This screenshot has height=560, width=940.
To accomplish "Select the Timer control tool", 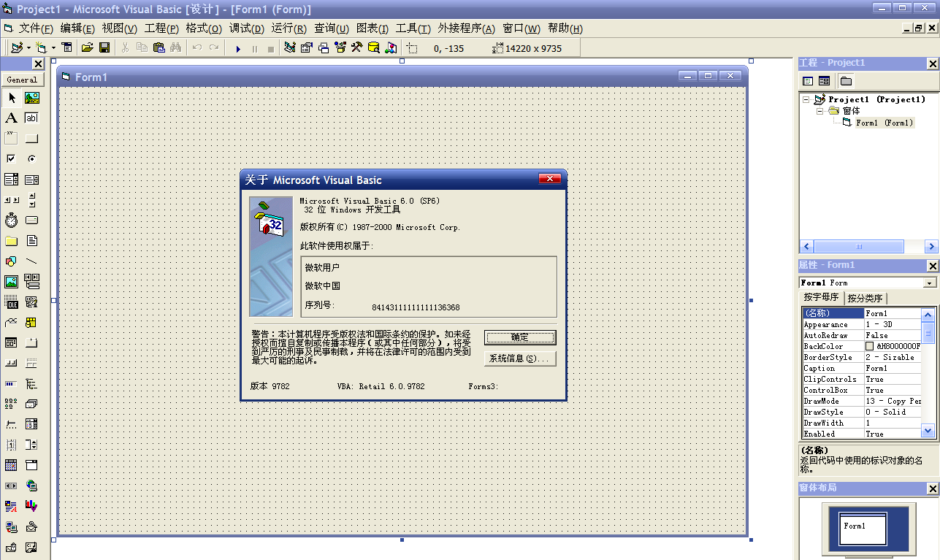I will click(12, 220).
